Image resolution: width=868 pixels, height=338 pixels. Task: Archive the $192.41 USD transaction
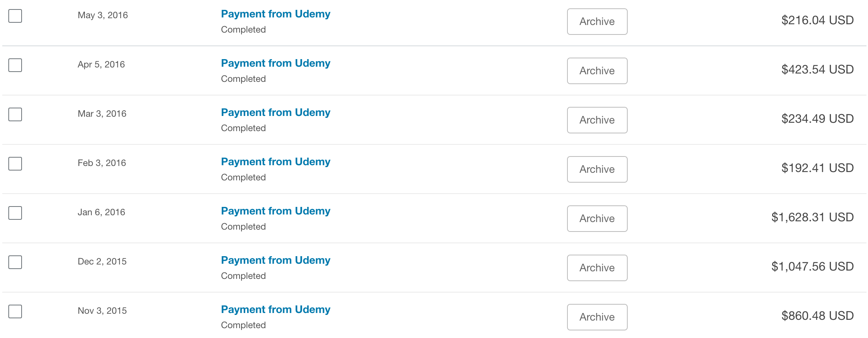tap(597, 169)
